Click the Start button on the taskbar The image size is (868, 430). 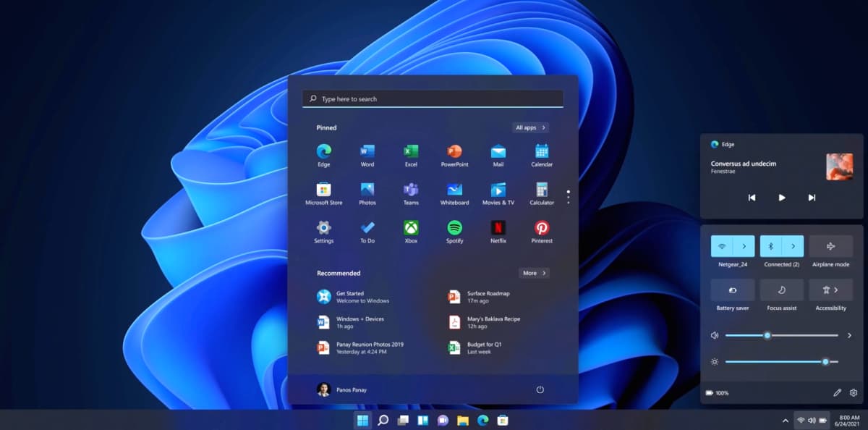click(363, 420)
